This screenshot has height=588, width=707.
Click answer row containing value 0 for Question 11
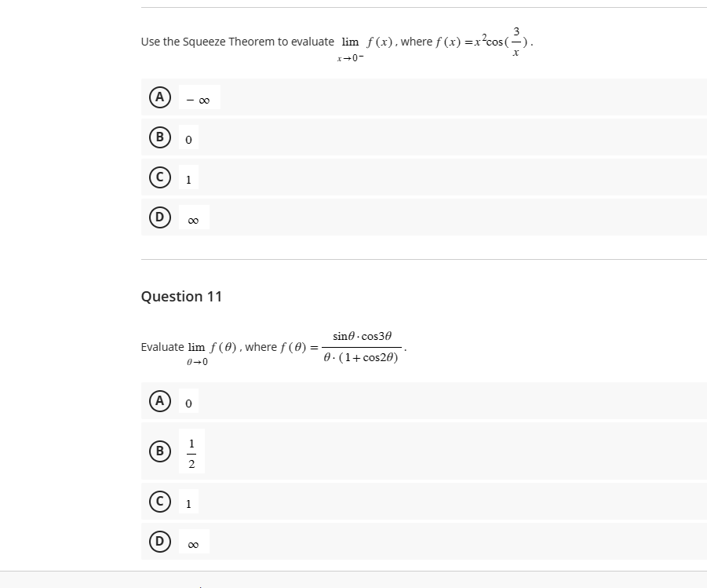point(188,402)
